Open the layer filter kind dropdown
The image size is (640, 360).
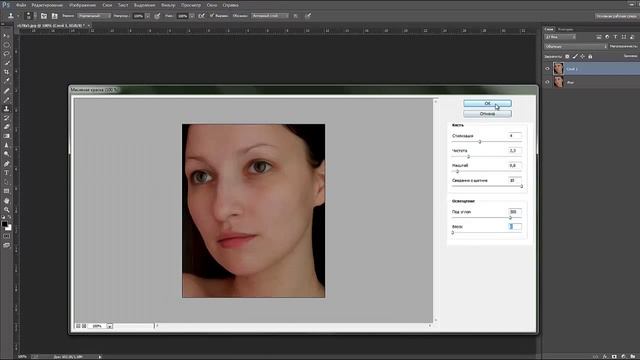coord(560,37)
